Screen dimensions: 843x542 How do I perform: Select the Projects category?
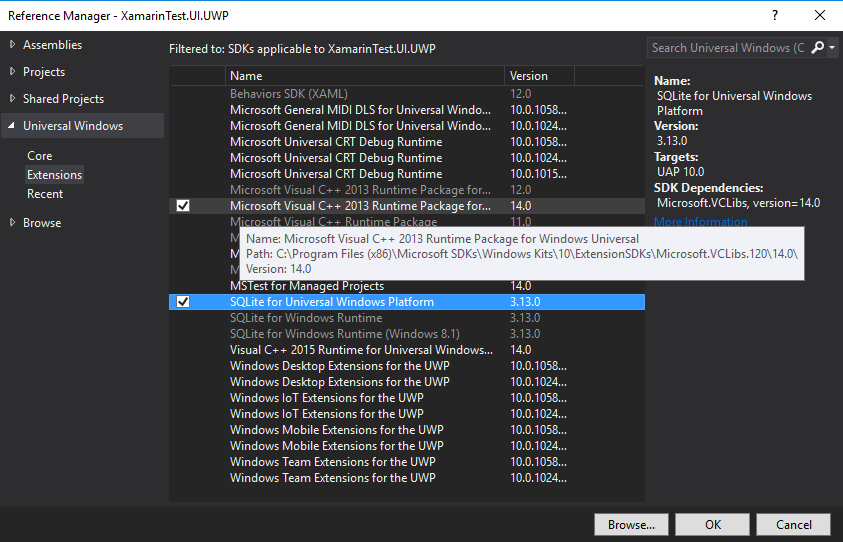[x=44, y=72]
